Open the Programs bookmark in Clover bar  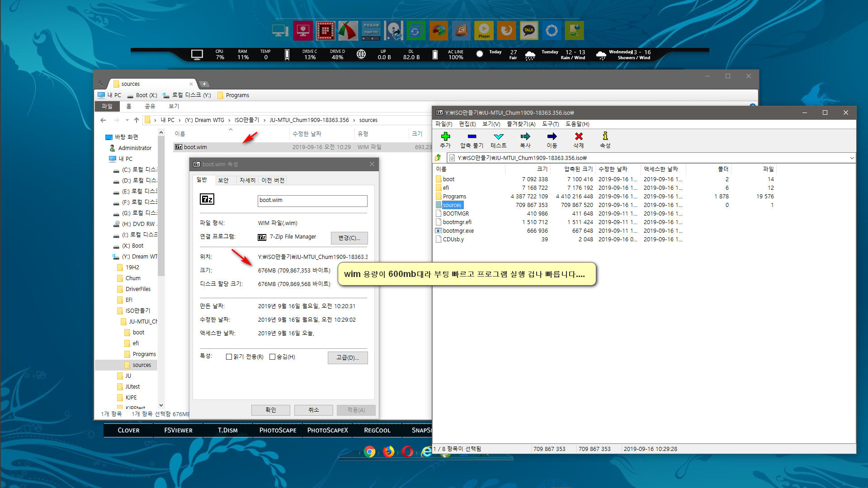tap(233, 95)
